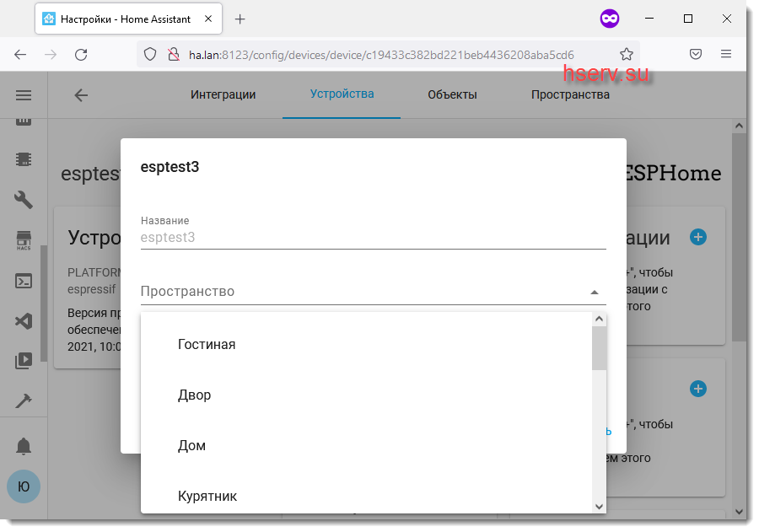
Task: Collapse the Пространство dropdown arrow
Action: (x=594, y=292)
